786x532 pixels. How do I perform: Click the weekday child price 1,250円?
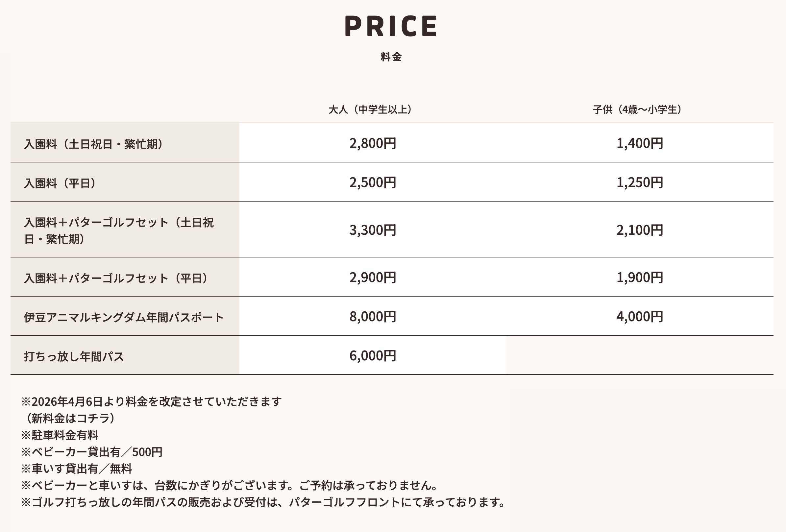[639, 182]
